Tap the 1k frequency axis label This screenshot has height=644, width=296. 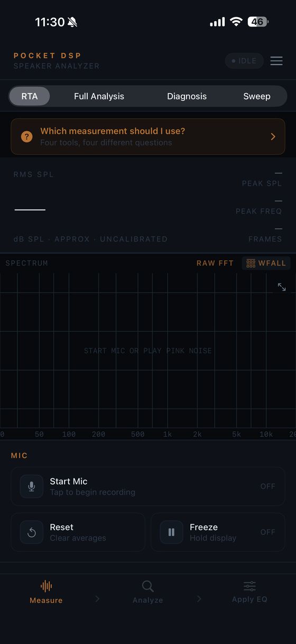168,434
